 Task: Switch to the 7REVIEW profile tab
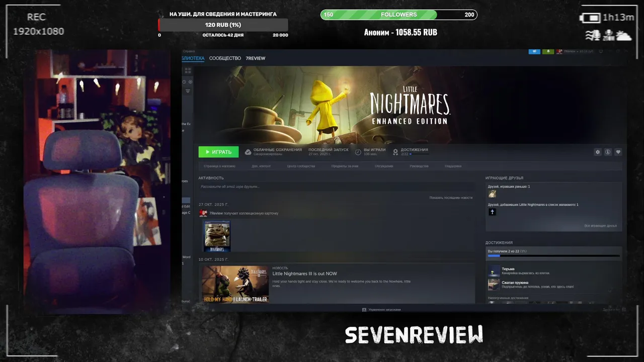[x=255, y=58]
